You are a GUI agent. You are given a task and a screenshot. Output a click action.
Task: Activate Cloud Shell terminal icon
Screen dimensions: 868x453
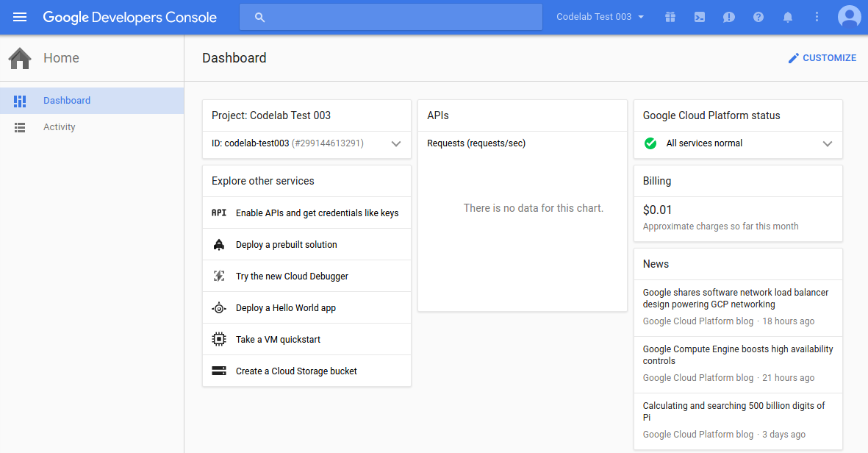[700, 17]
